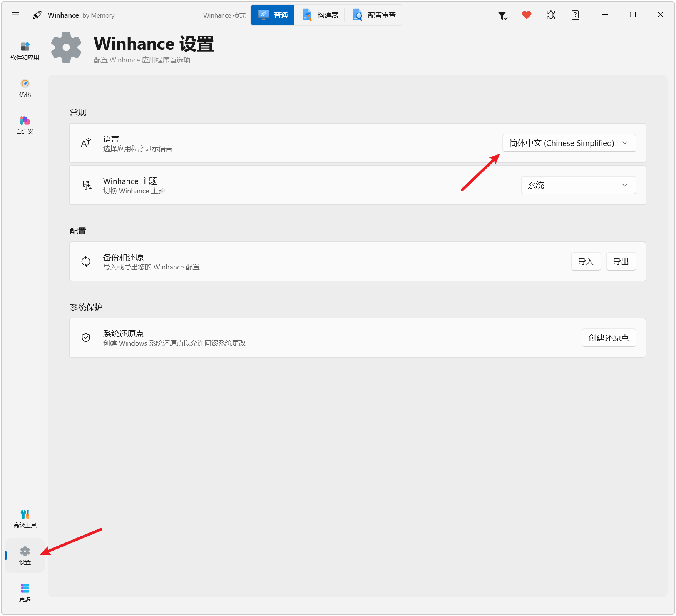Click the 'by Memory' title bar text

coord(99,15)
